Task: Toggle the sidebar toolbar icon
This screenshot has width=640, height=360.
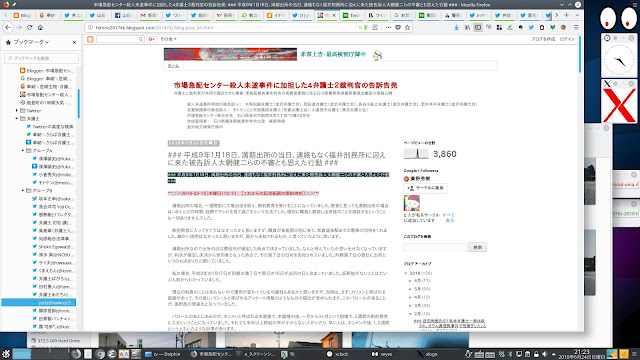Action: pos(478,27)
